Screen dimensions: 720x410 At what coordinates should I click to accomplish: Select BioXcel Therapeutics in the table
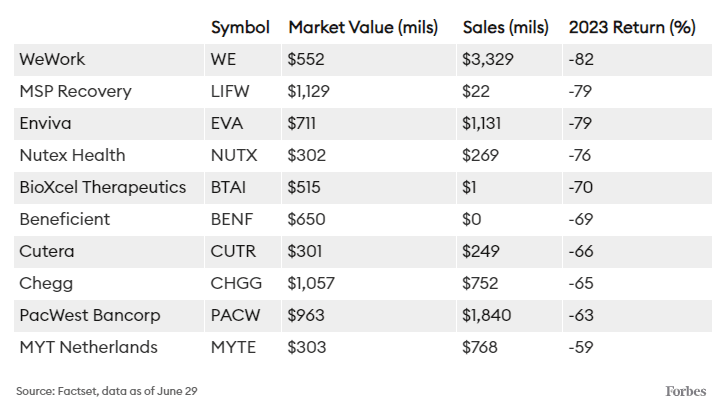tap(102, 187)
